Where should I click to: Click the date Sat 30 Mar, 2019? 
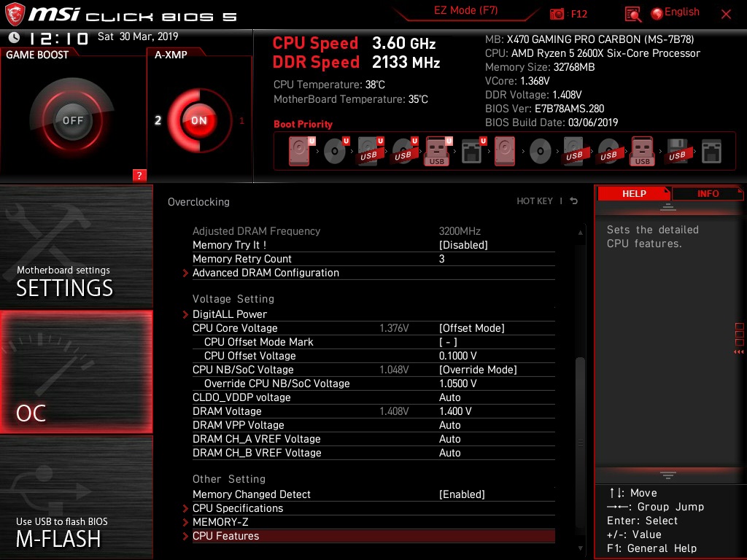tap(138, 36)
